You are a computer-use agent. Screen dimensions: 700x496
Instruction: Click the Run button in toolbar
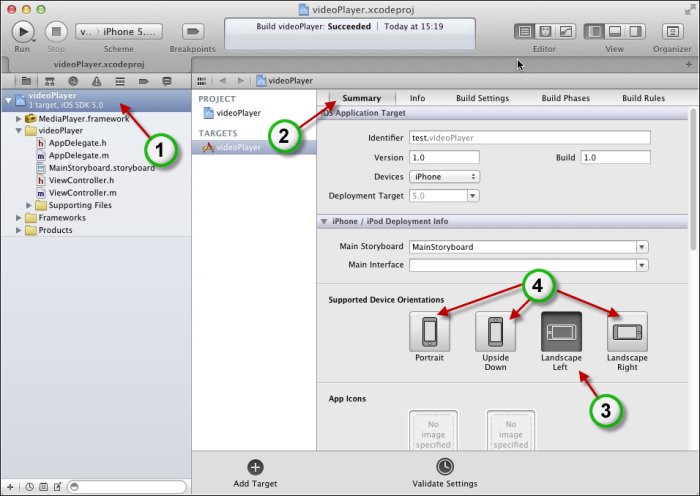(22, 32)
